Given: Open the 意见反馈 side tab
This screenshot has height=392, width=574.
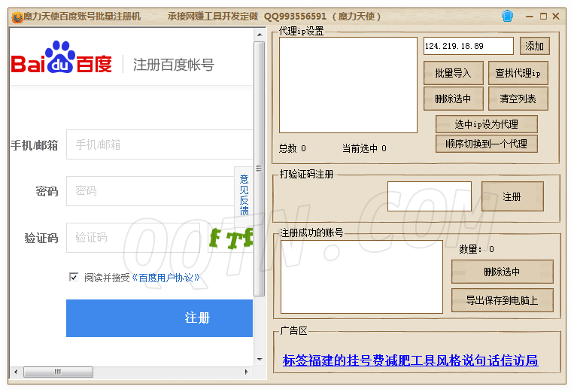Looking at the screenshot, I should pyautogui.click(x=244, y=195).
